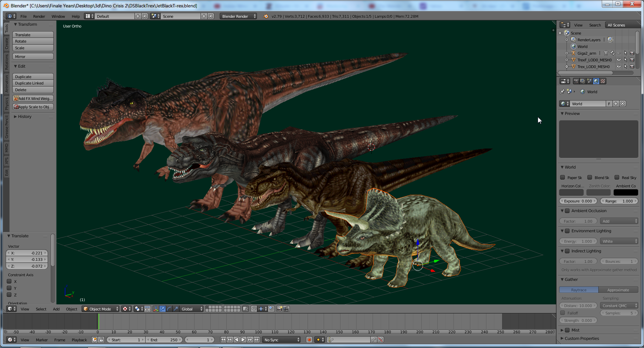644x348 pixels.
Task: Expand the Giga2_arm tree node
Action: pos(567,53)
